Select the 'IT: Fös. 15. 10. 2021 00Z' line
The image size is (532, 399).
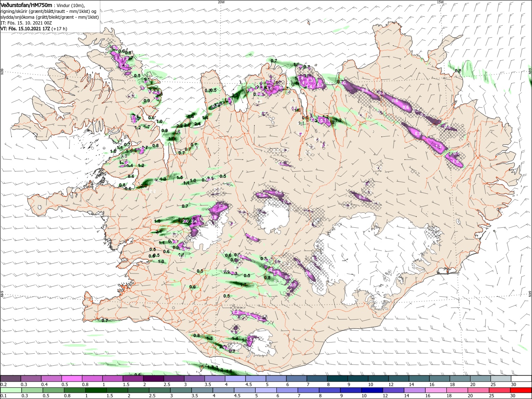click(26, 23)
